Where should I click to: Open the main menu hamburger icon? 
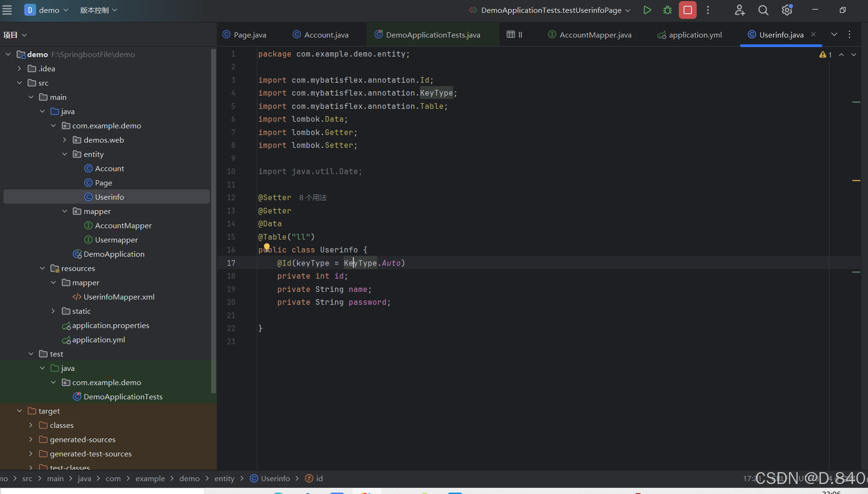click(x=7, y=10)
